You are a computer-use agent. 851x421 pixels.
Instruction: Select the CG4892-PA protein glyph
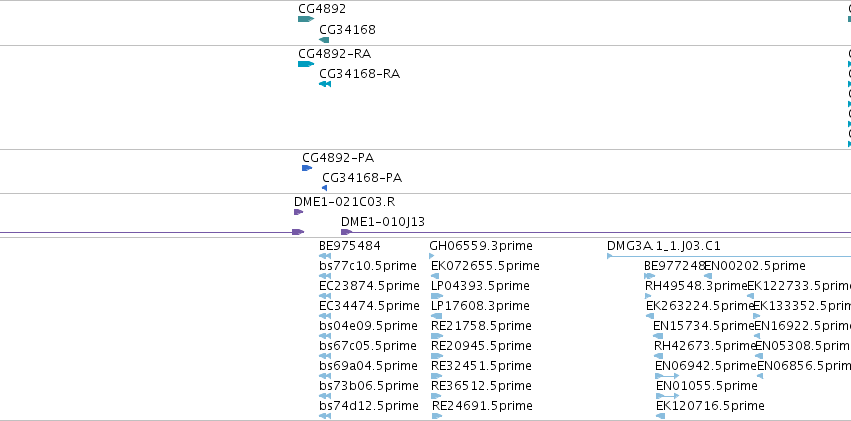point(307,168)
